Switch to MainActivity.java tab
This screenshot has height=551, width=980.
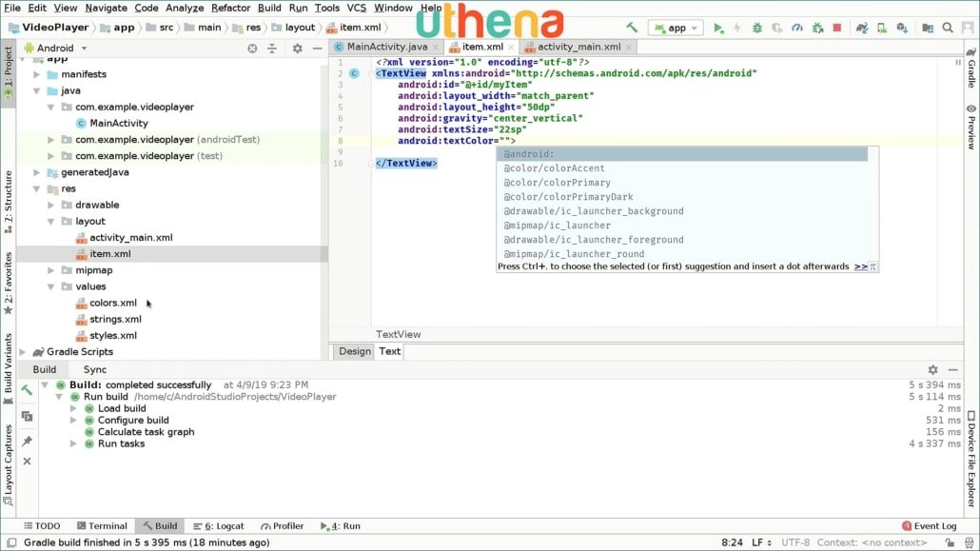(x=387, y=47)
